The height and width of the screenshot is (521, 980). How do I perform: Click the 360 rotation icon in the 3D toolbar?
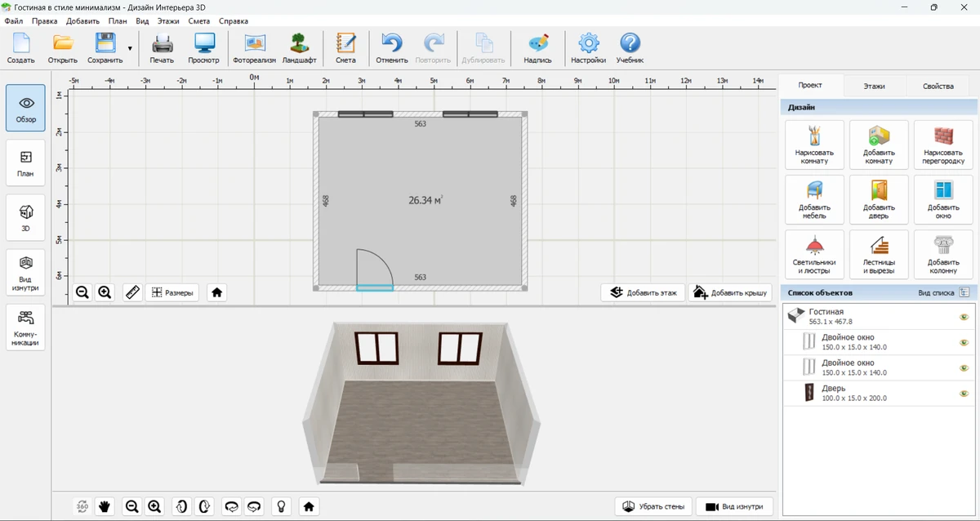[82, 506]
